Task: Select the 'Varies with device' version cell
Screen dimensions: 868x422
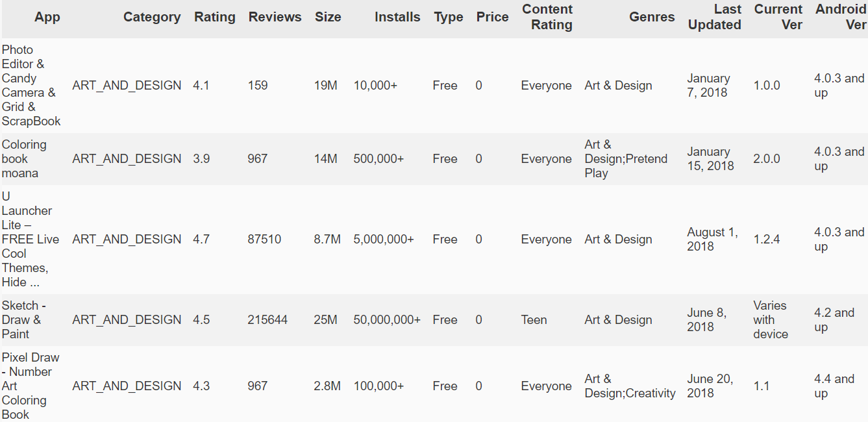Action: click(x=771, y=320)
